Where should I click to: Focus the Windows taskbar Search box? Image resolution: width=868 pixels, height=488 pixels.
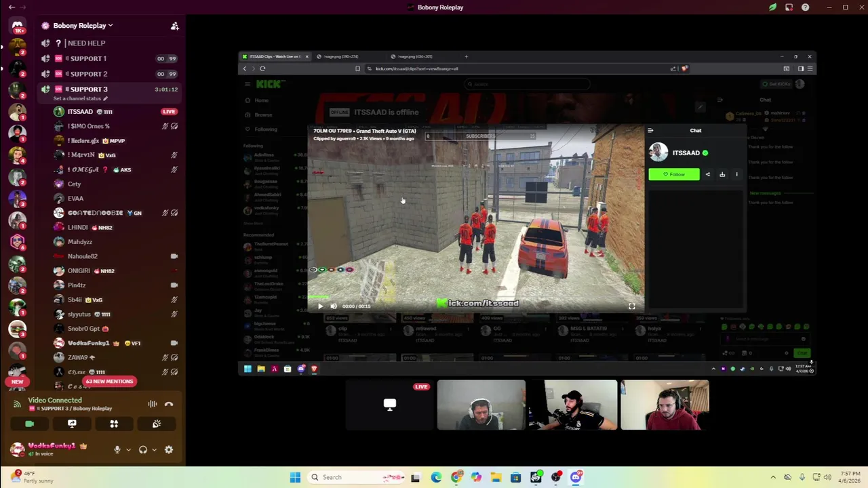(x=357, y=477)
